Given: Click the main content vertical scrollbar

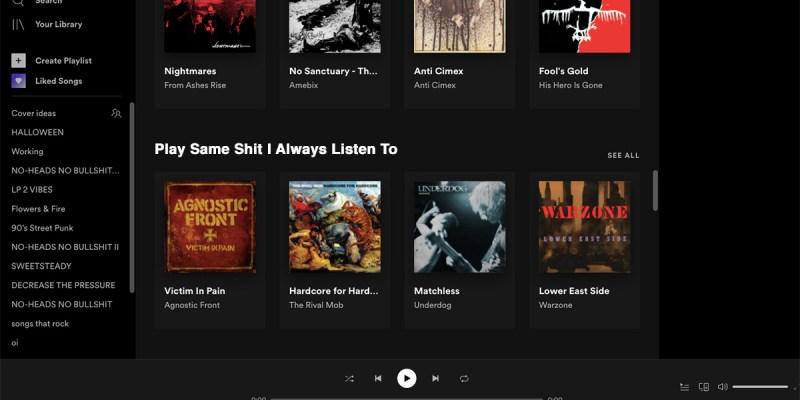Looking at the screenshot, I should pos(655,190).
